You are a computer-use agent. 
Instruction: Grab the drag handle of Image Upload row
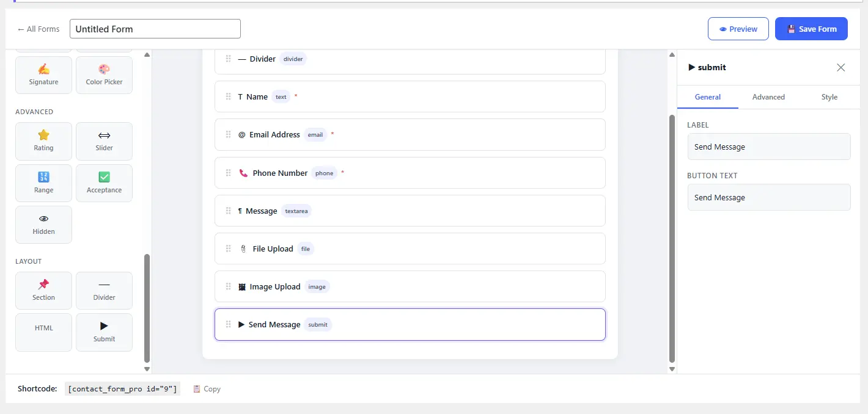pos(228,286)
